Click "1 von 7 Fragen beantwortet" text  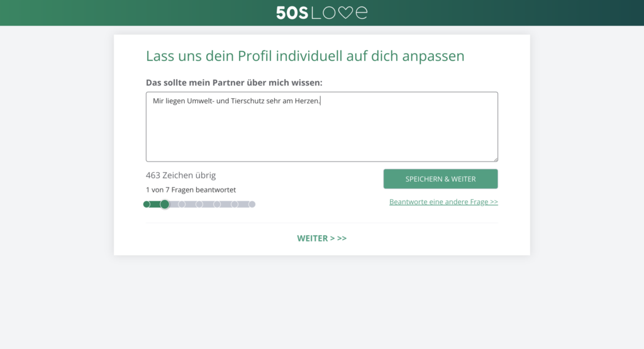coord(191,190)
